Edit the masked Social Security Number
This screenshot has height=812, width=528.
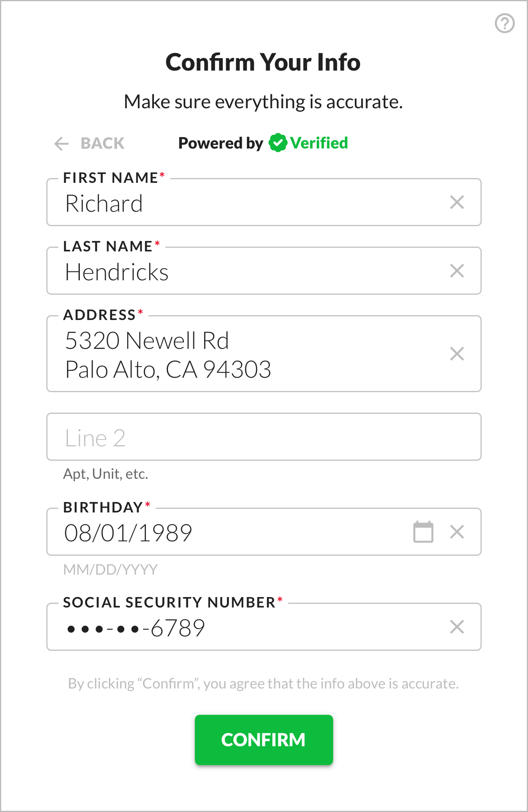(241, 628)
